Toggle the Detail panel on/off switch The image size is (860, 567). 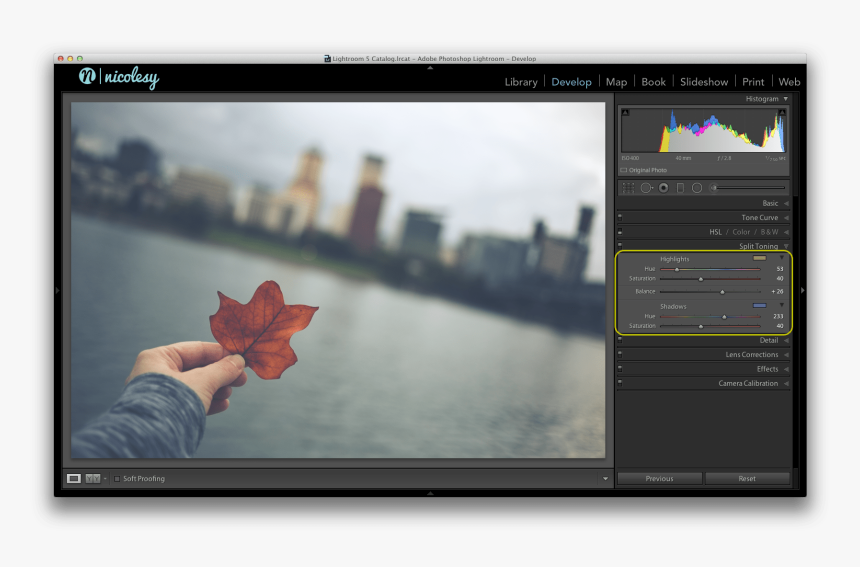point(620,340)
